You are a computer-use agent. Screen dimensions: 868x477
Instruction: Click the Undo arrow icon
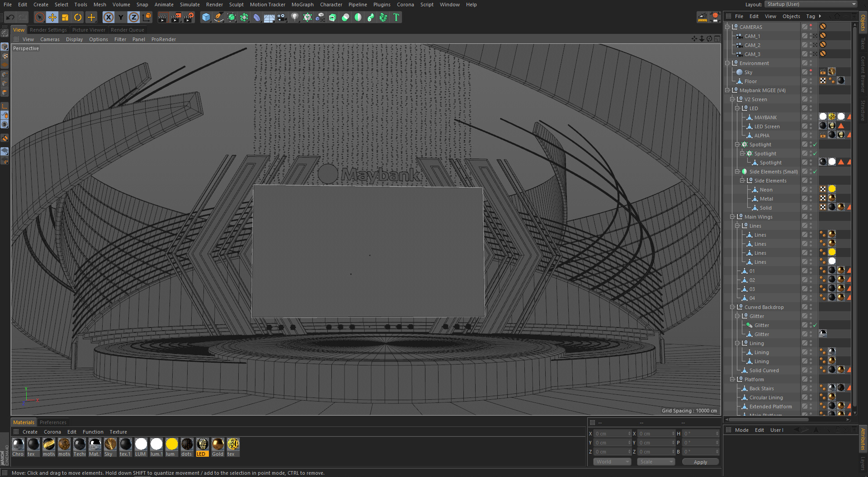[x=10, y=17]
